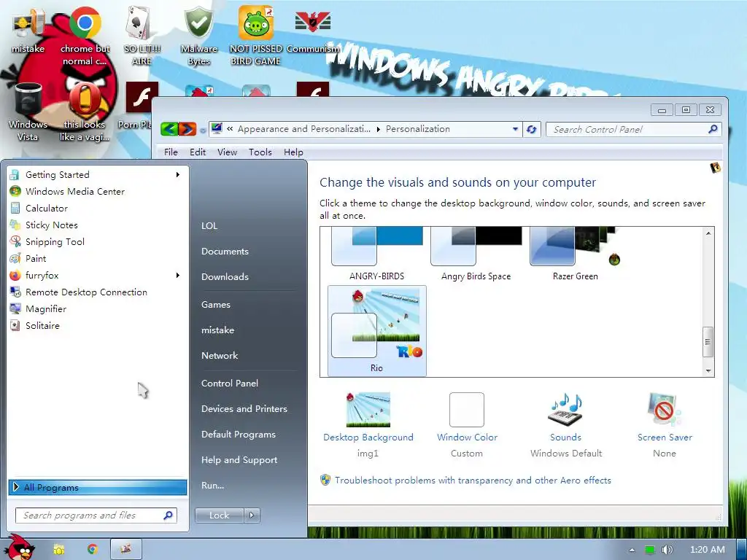
Task: Select the Angry Birds Space theme
Action: click(x=476, y=254)
